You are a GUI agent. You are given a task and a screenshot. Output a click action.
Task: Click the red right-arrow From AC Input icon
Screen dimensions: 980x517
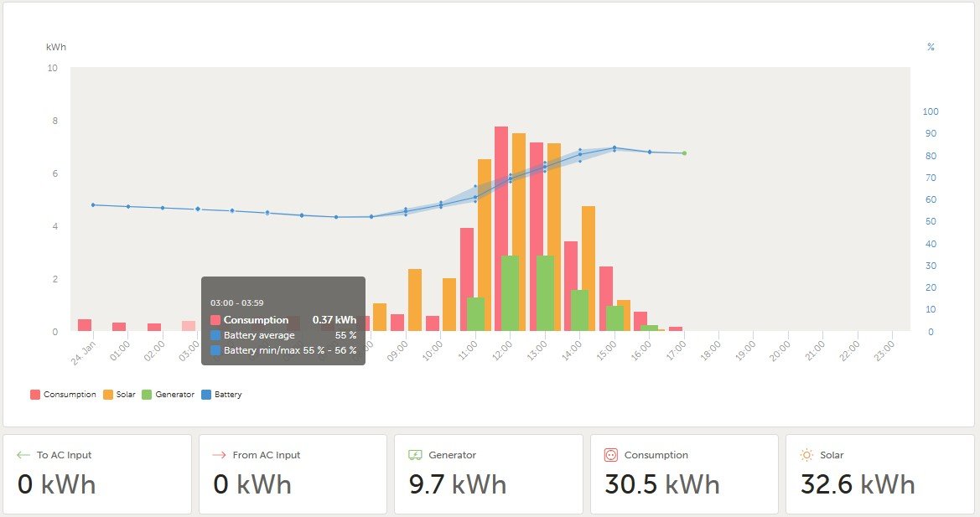point(219,455)
